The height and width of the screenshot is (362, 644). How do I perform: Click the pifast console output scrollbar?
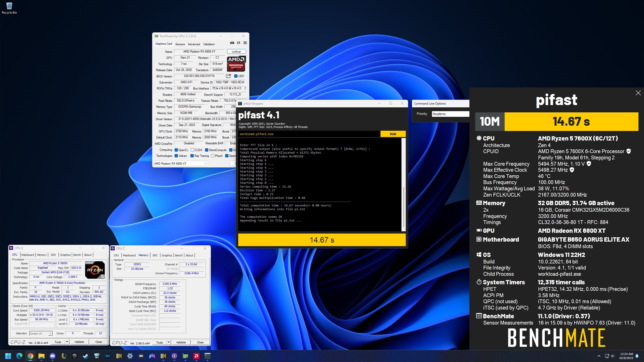(404, 185)
